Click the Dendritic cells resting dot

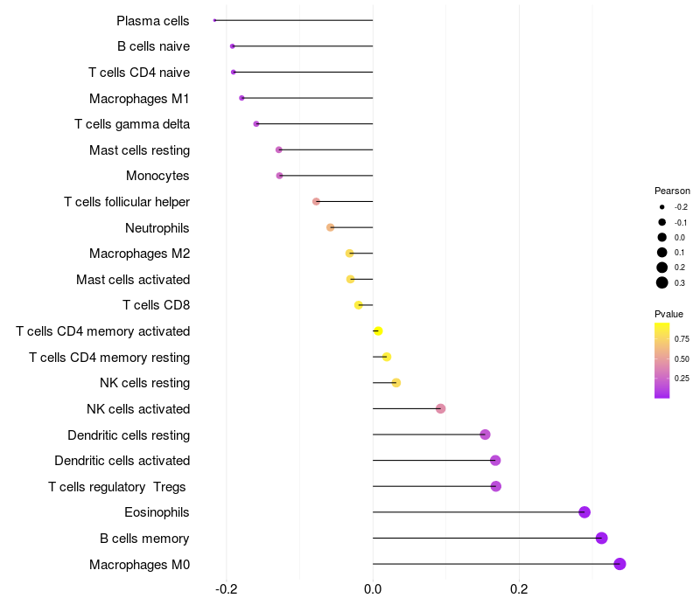tap(485, 435)
